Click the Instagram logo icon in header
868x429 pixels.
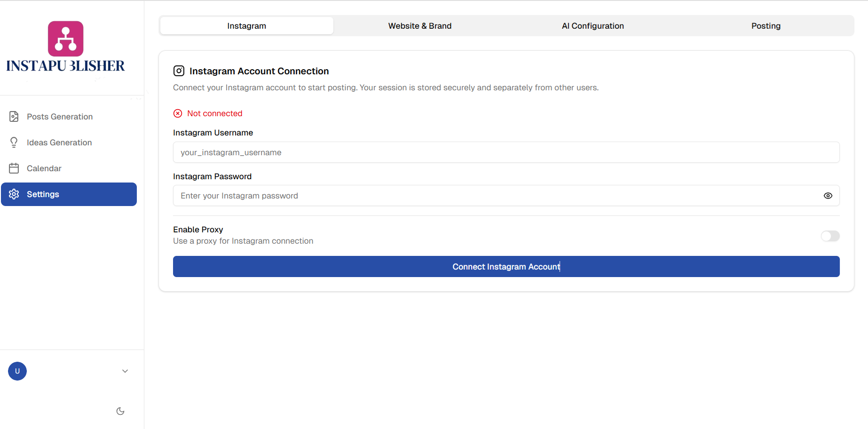coord(179,71)
